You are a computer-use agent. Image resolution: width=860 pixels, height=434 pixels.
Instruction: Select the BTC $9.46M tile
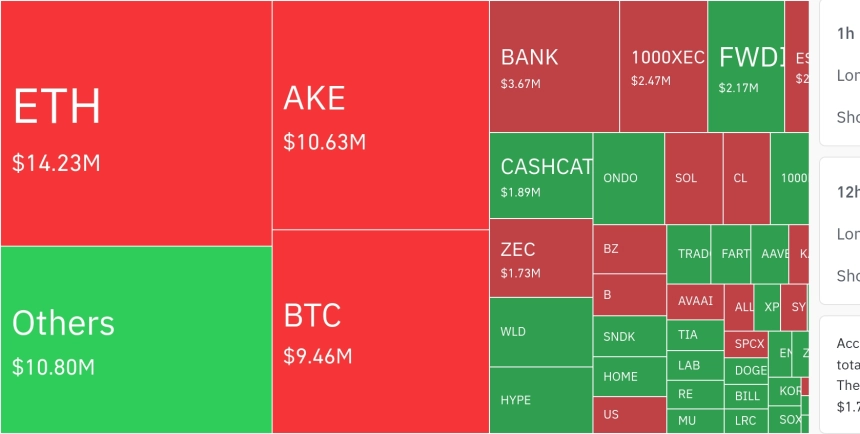pyautogui.click(x=381, y=331)
